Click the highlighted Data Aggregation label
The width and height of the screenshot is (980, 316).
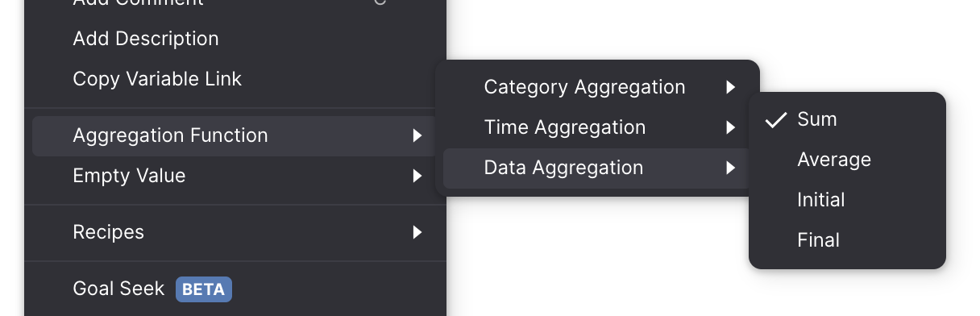tap(563, 168)
